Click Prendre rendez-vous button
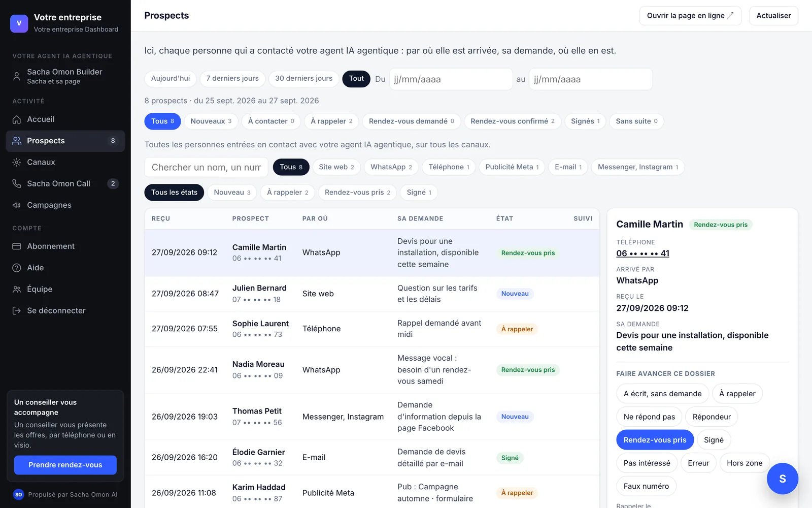812x508 pixels. pos(65,465)
